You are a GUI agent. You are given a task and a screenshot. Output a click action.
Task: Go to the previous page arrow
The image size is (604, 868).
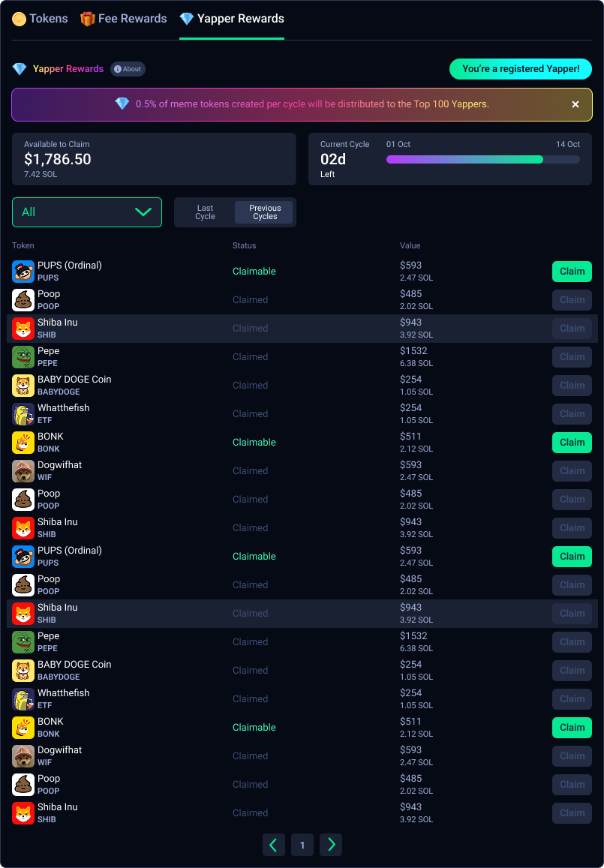click(x=274, y=845)
